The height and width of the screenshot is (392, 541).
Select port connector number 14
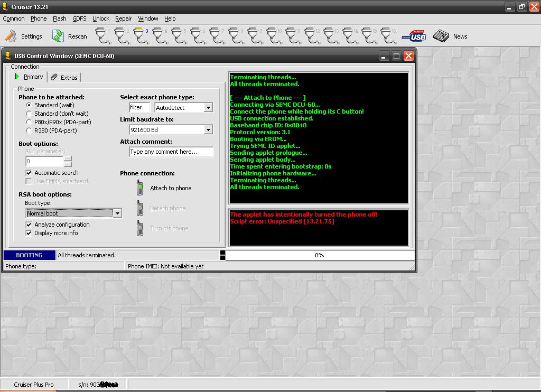(350, 36)
